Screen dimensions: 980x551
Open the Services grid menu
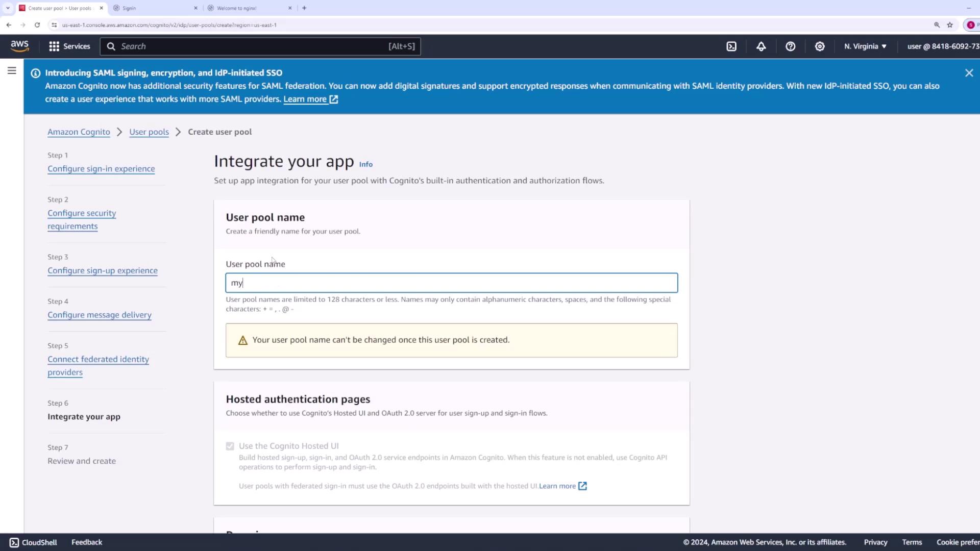tap(69, 46)
